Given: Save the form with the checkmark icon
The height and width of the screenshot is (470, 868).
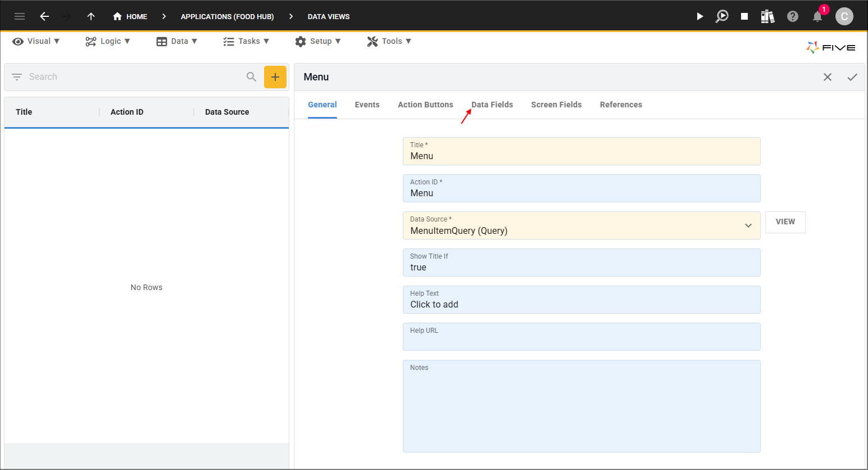Looking at the screenshot, I should coord(852,77).
